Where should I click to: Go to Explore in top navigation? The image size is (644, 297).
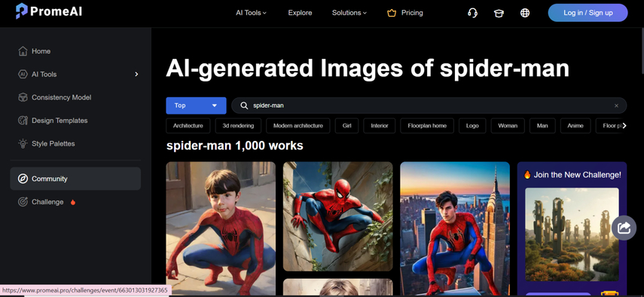click(x=300, y=13)
